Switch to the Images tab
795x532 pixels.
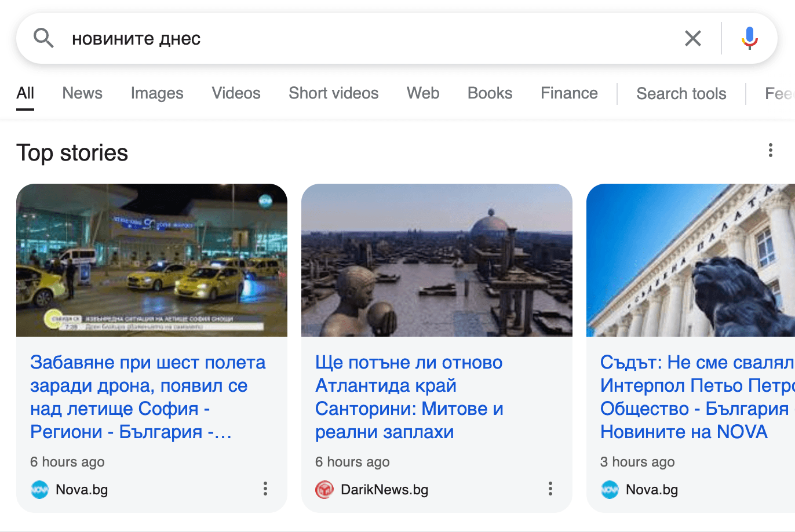point(156,93)
